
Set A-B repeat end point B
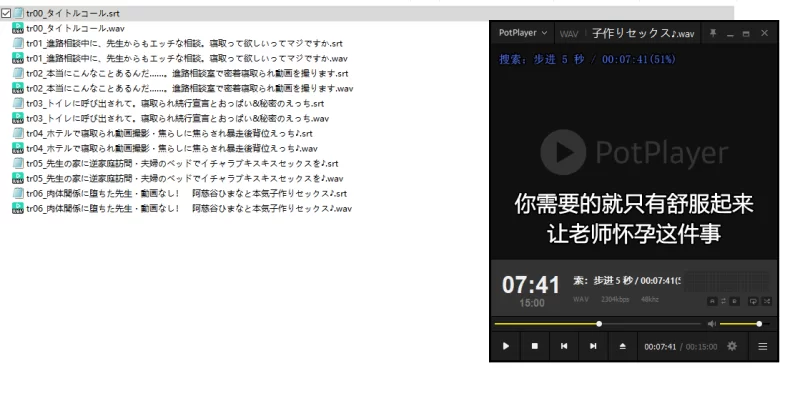tap(735, 301)
